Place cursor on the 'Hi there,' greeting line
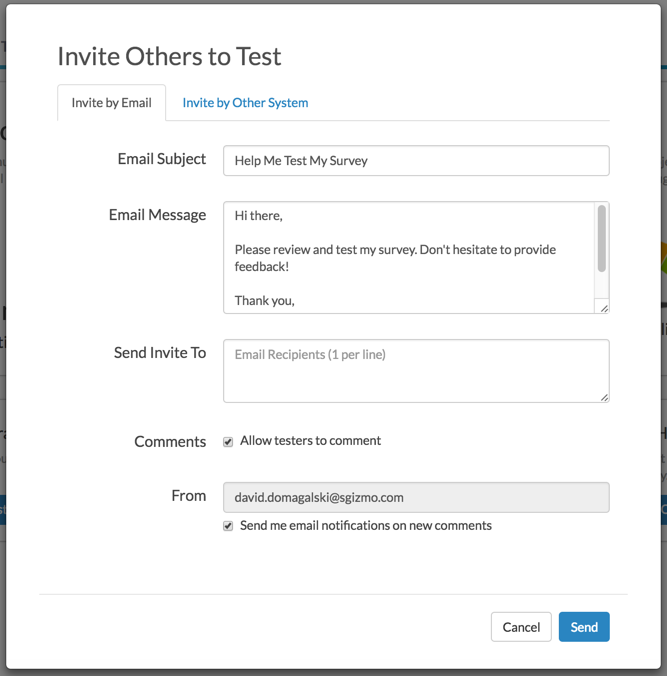Screen dimensions: 667x676 click(259, 215)
